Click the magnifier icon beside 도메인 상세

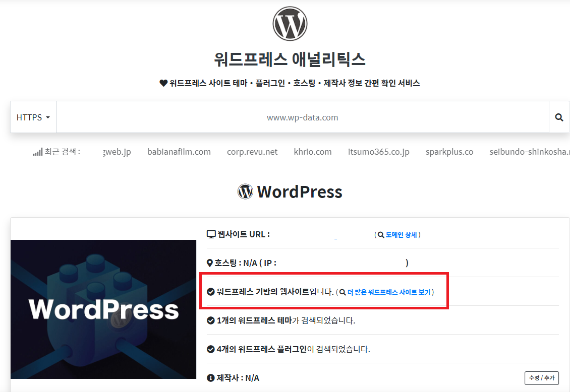tap(381, 235)
